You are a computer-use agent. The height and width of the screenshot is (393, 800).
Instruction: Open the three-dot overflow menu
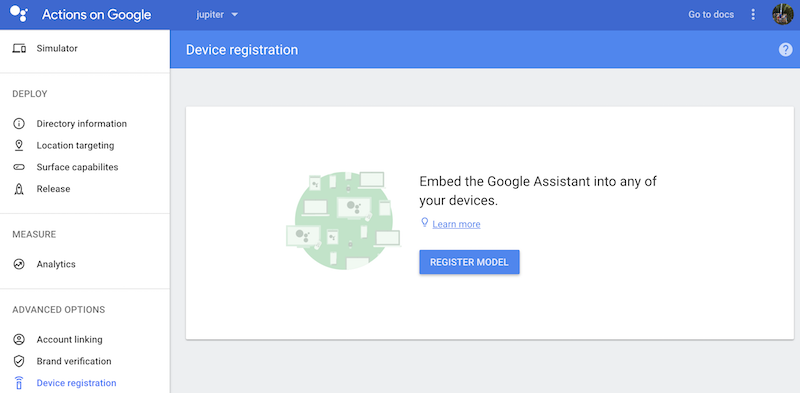coord(753,14)
